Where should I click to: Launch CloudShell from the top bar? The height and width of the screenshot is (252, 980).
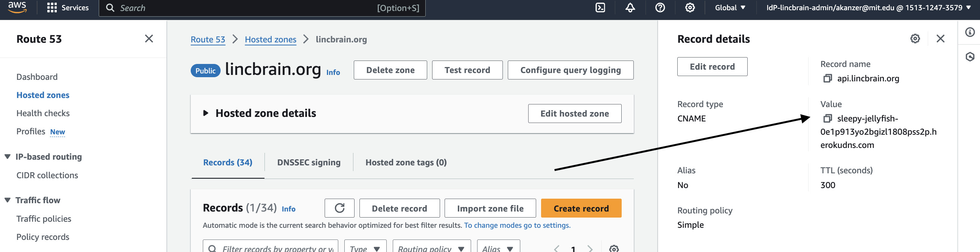point(600,8)
